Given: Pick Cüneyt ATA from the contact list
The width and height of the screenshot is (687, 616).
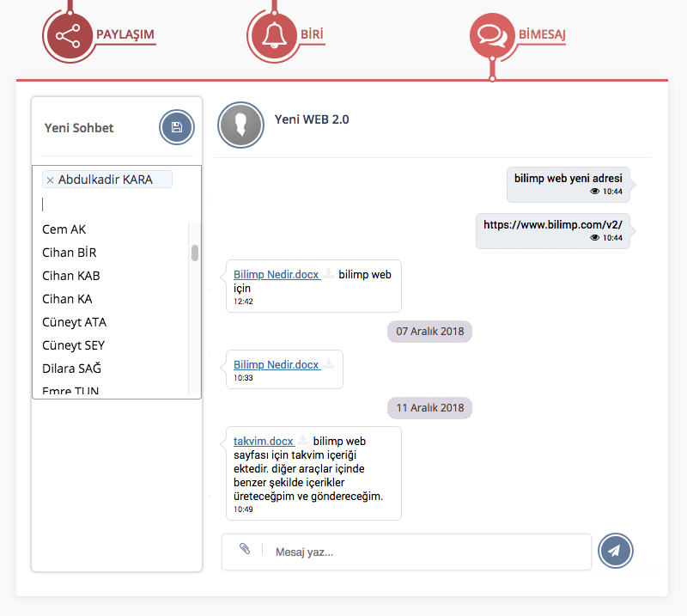Looking at the screenshot, I should [x=75, y=322].
